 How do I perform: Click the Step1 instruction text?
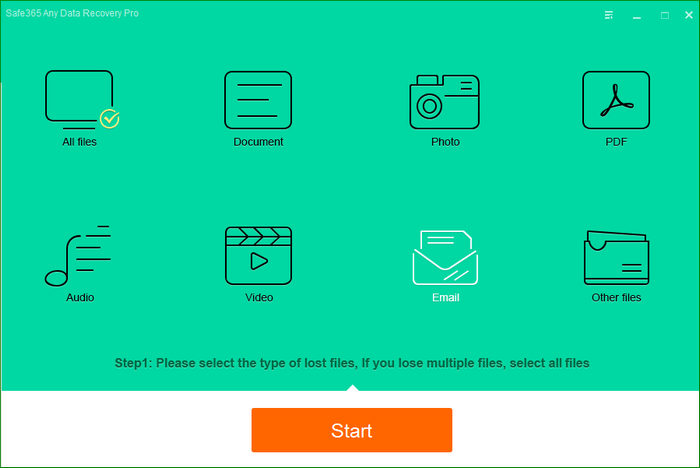(354, 362)
